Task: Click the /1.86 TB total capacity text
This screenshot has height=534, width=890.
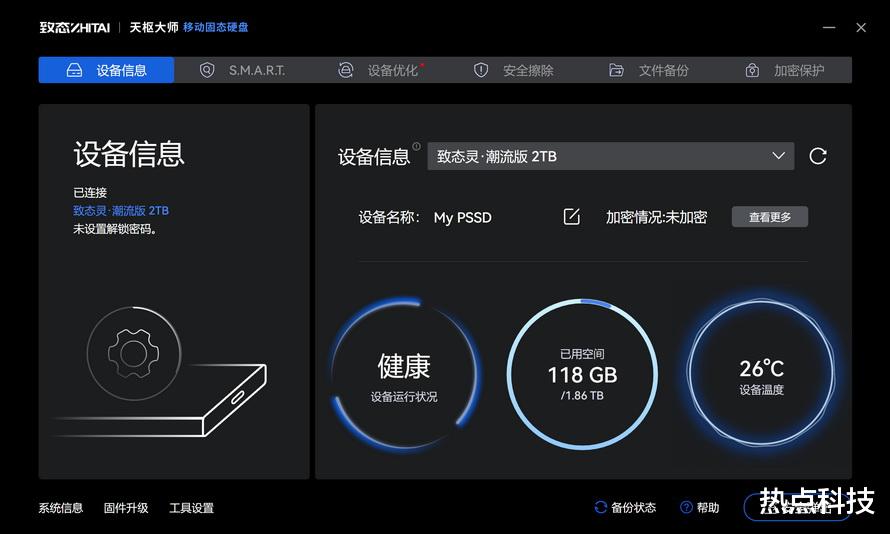Action: tap(582, 396)
